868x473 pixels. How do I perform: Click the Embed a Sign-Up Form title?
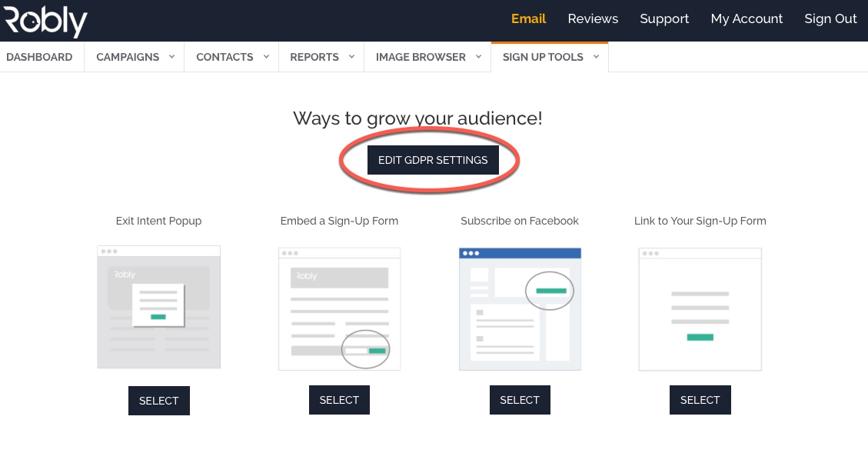339,221
